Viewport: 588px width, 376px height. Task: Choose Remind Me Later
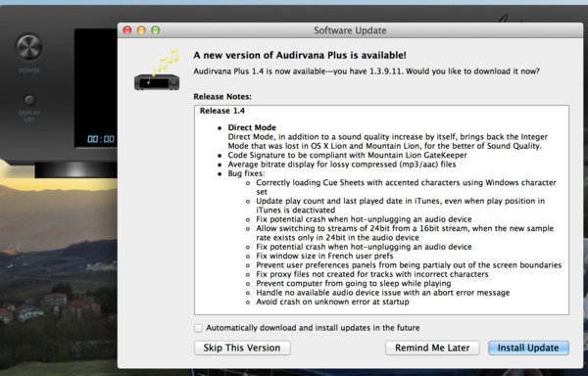[x=432, y=348]
